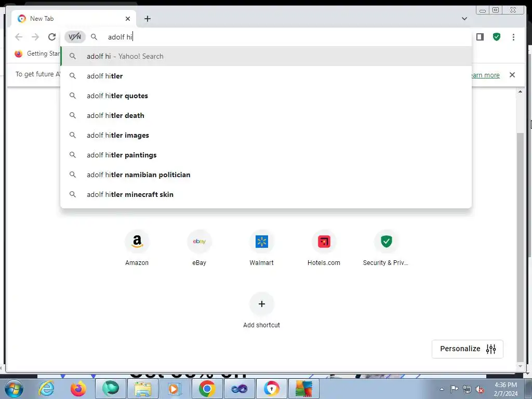Screen dimensions: 532x399
Task: Open the Security & Privacy shortcut
Action: (386, 248)
